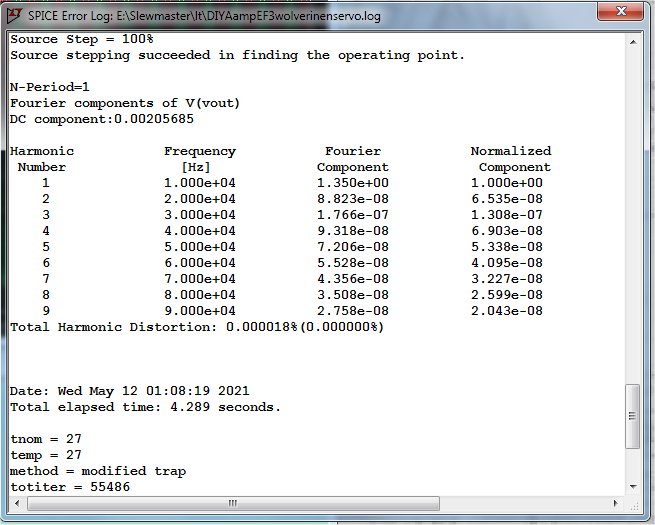
Task: Click normalized value 2.043e-08
Action: [507, 311]
